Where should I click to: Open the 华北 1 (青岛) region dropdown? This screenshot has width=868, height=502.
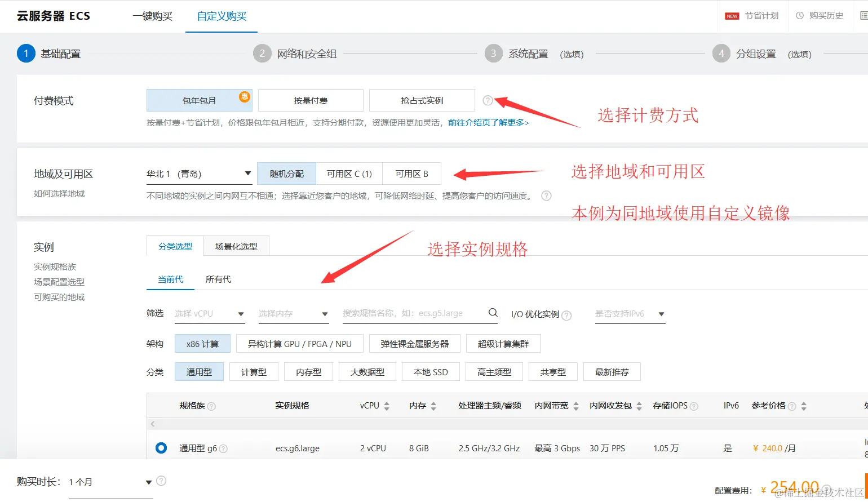199,174
